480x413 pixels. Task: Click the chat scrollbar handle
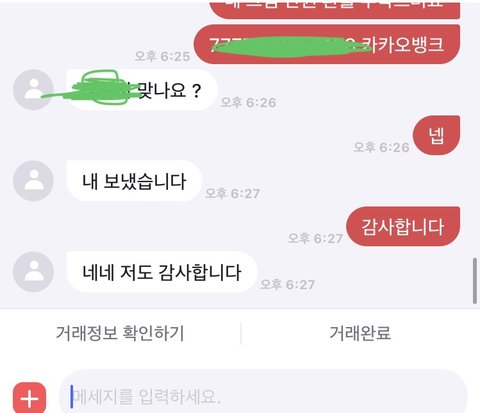pyautogui.click(x=475, y=280)
